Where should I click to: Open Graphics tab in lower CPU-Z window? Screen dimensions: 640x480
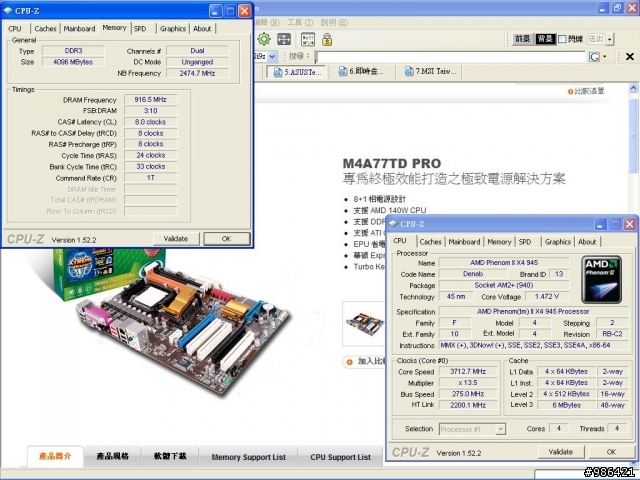tap(558, 242)
